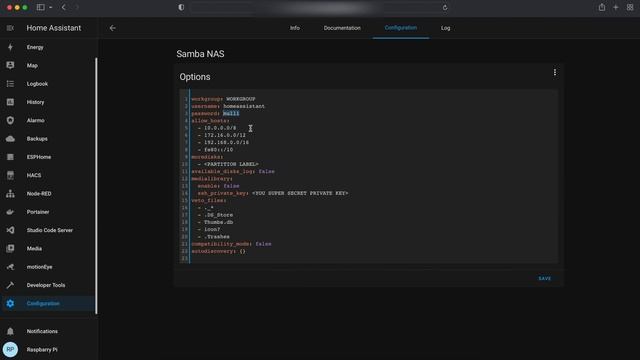Open the Backups cloud icon
Screen dimensions: 640x360
(x=10, y=139)
